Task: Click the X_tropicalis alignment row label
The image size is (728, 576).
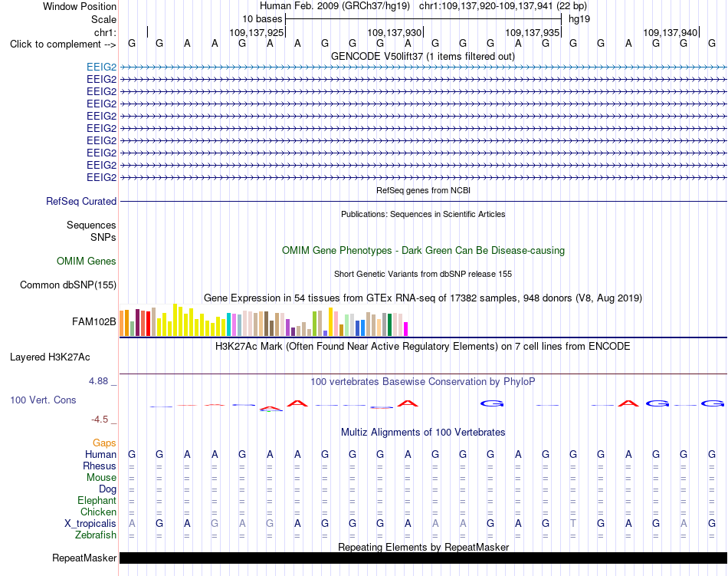Action: 90,524
